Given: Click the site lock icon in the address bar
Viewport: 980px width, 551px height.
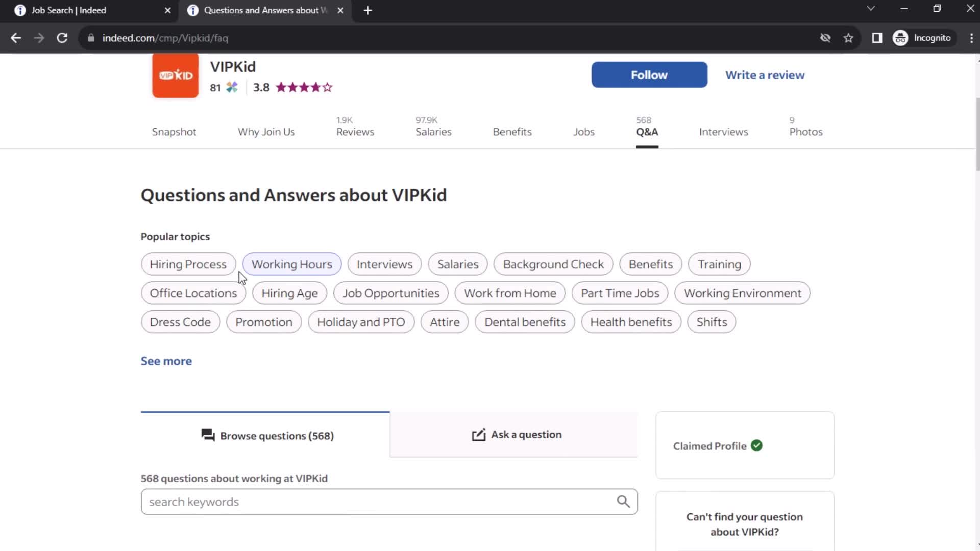Looking at the screenshot, I should click(91, 38).
